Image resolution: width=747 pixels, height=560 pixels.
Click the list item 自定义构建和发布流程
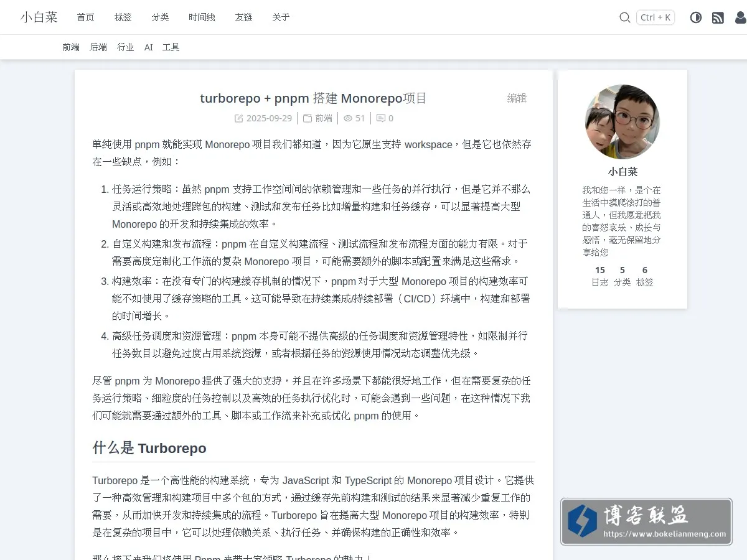(x=320, y=252)
